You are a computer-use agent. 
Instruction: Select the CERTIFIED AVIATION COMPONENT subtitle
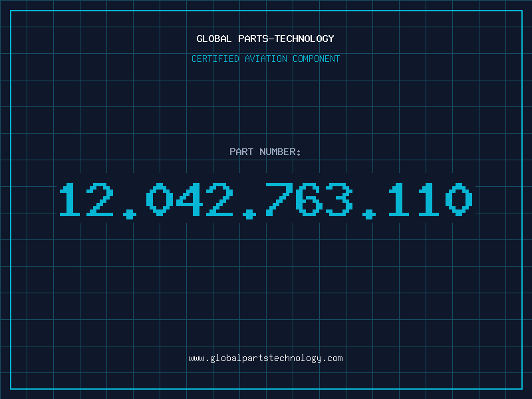(265, 59)
